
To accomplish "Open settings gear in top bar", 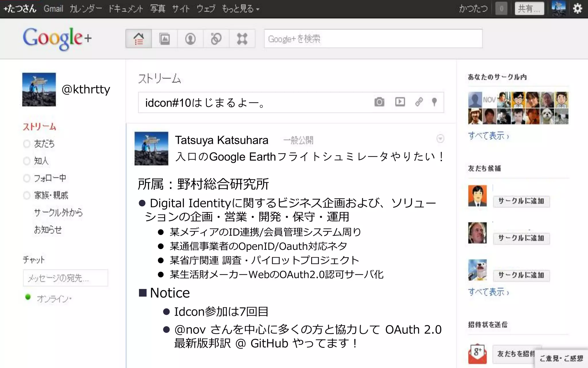I will tap(577, 8).
